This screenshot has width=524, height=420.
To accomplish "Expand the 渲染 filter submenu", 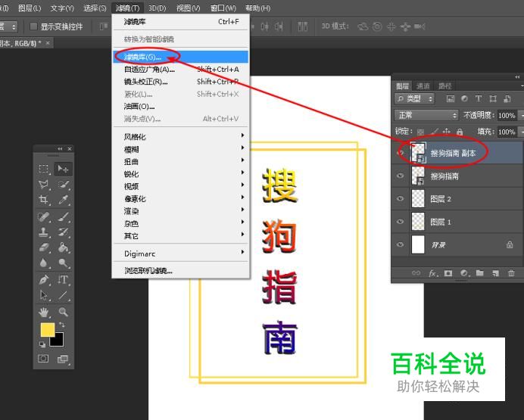I will point(182,211).
